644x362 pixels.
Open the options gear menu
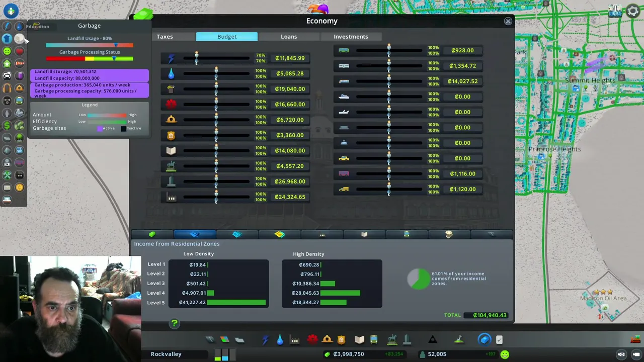click(x=632, y=12)
